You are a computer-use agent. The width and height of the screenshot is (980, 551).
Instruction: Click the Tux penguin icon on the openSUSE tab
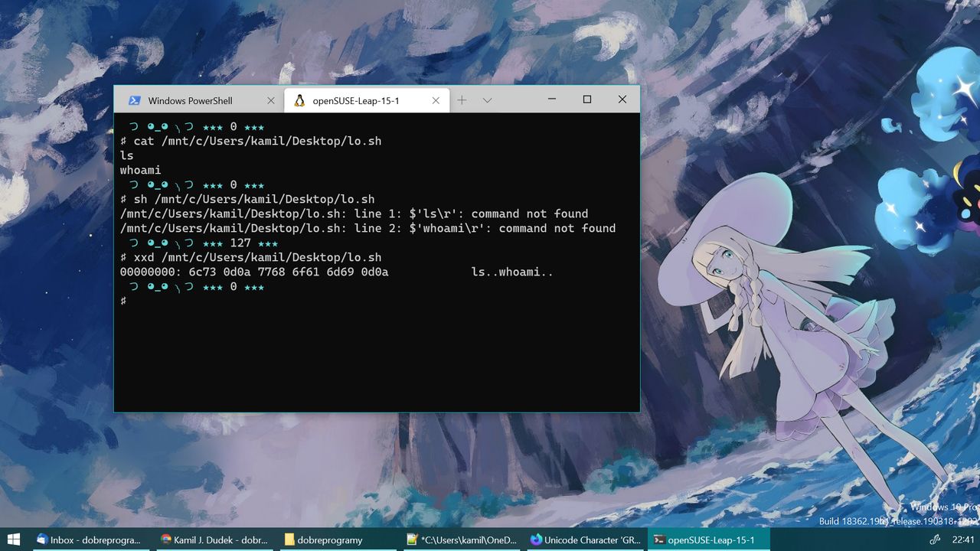click(299, 100)
